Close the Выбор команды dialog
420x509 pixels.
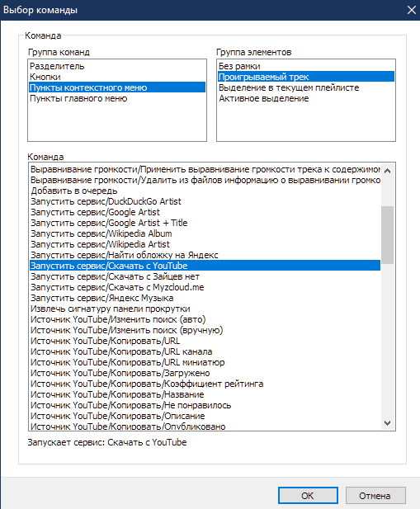click(x=411, y=10)
